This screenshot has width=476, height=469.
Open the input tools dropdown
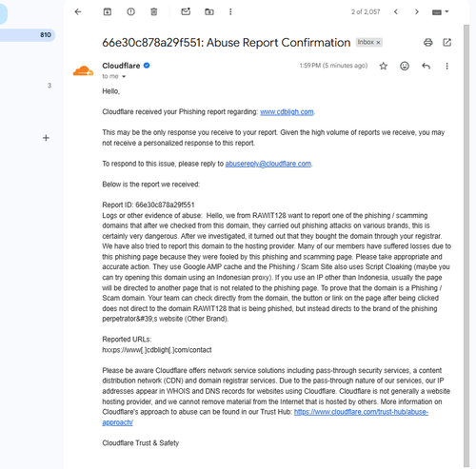pos(440,12)
